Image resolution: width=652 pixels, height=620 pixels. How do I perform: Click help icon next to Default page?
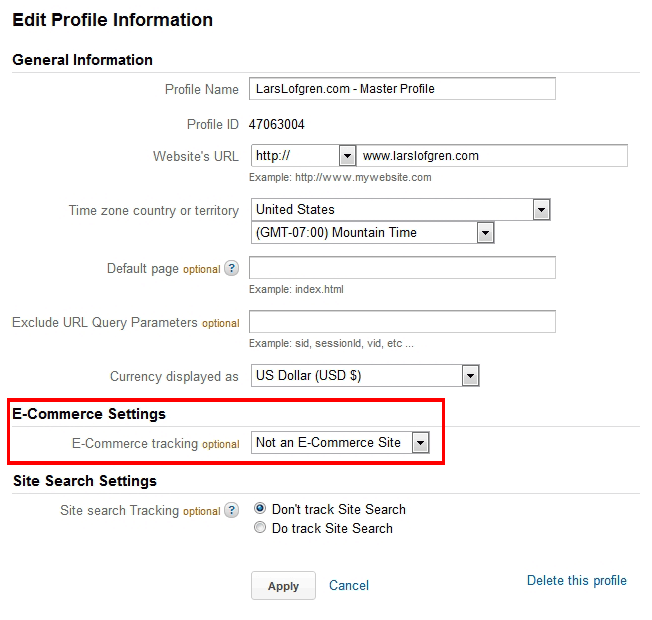click(x=232, y=268)
